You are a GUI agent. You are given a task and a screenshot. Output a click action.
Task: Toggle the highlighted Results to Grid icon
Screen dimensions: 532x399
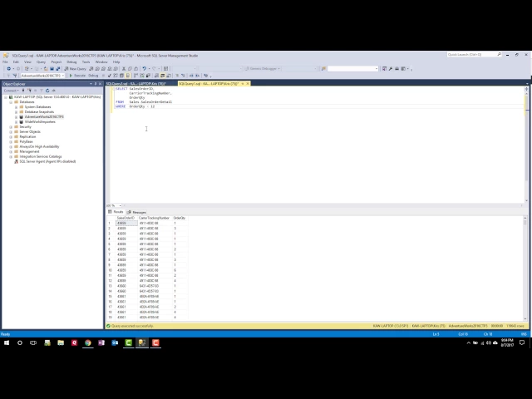point(163,76)
